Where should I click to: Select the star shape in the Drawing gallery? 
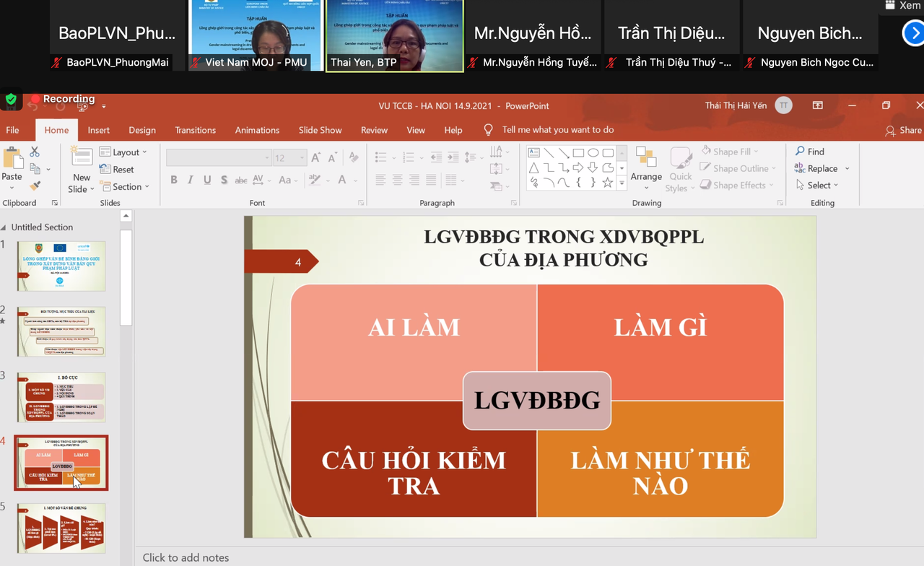pyautogui.click(x=607, y=182)
